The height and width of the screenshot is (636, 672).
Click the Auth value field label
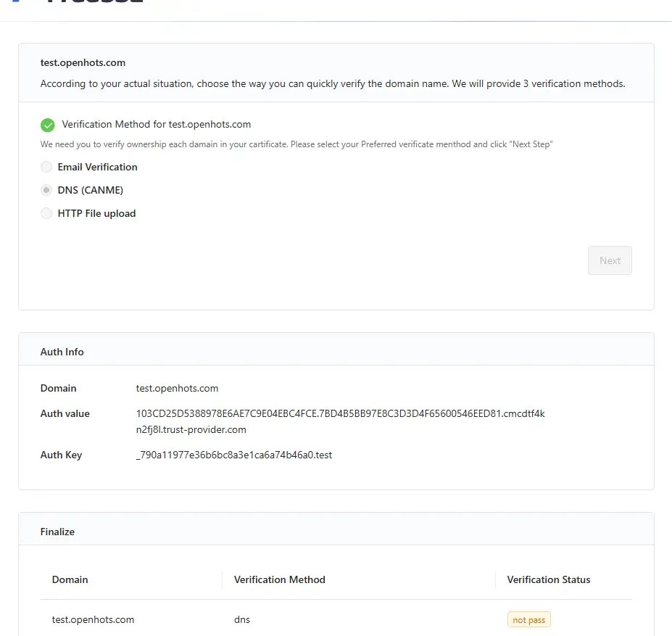[x=65, y=413]
